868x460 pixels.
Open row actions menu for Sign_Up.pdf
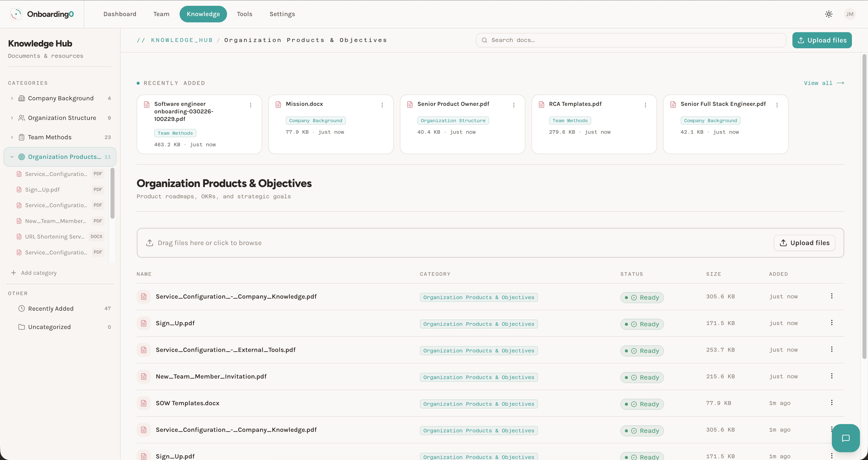[832, 323]
